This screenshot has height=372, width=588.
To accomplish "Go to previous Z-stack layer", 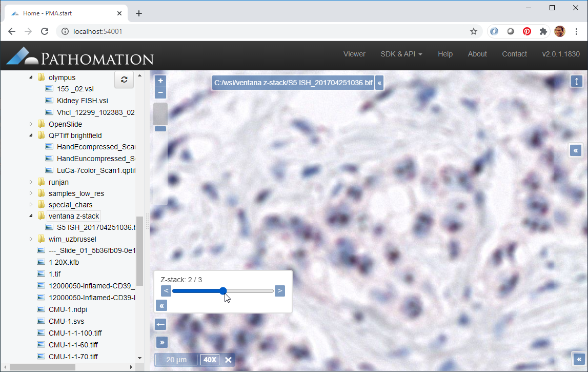I will (x=166, y=291).
